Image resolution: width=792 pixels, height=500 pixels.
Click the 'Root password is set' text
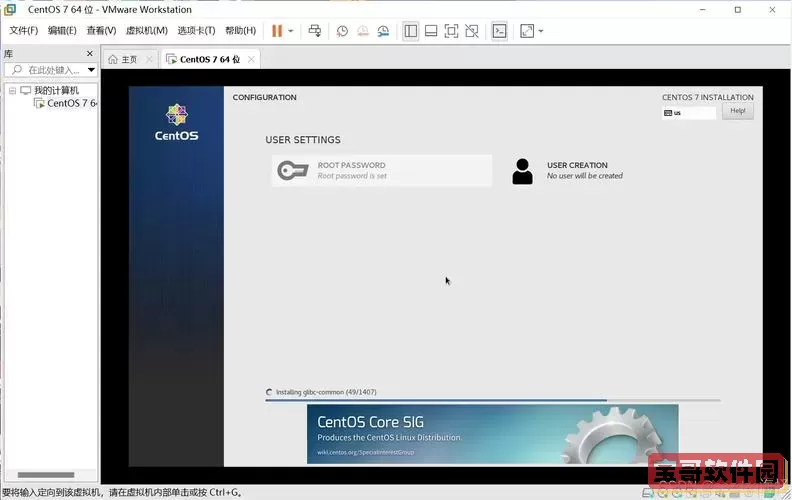[352, 176]
